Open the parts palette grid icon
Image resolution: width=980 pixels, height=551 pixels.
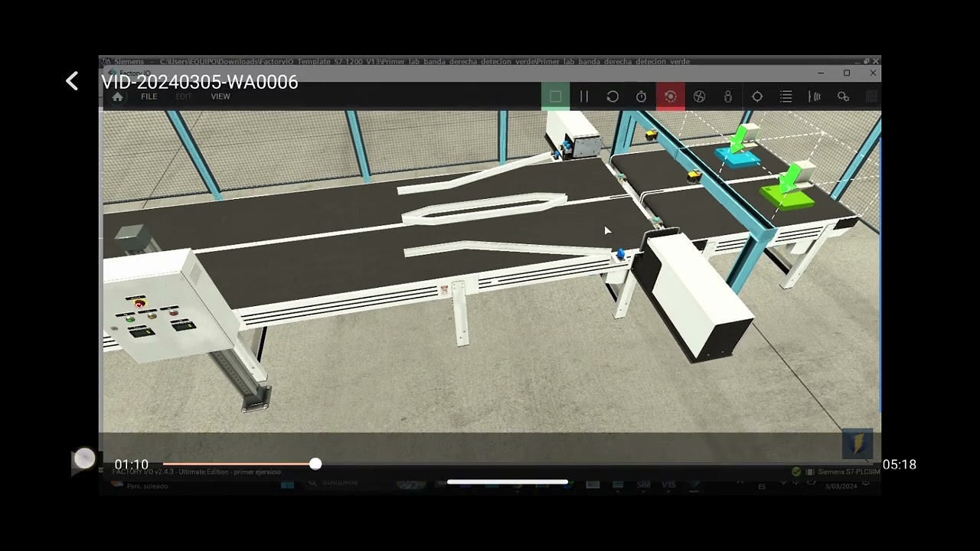tap(871, 96)
